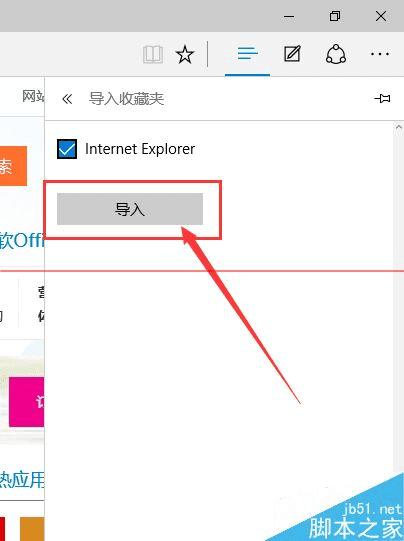The width and height of the screenshot is (404, 541).
Task: Click the 热应用 link
Action: click(x=22, y=480)
